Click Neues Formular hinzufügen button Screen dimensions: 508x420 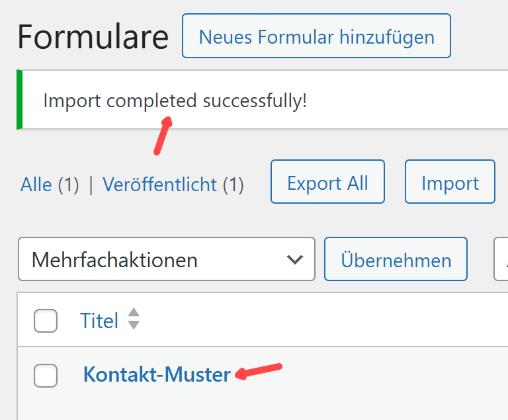pos(316,36)
